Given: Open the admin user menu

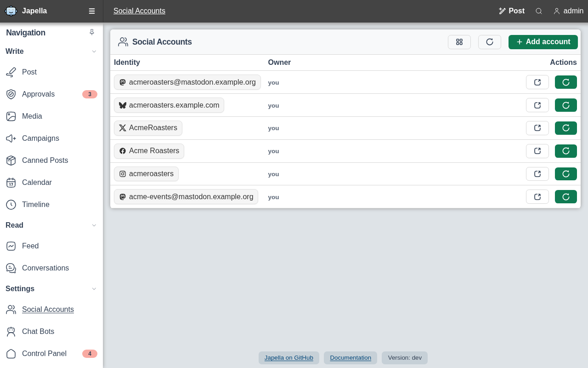Looking at the screenshot, I should [x=568, y=11].
